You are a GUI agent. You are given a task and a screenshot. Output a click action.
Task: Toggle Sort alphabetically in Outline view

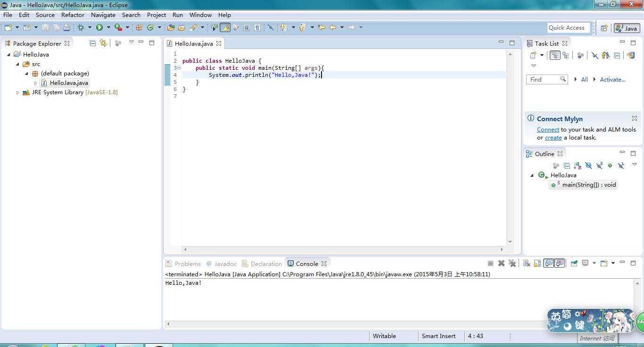pyautogui.click(x=578, y=165)
